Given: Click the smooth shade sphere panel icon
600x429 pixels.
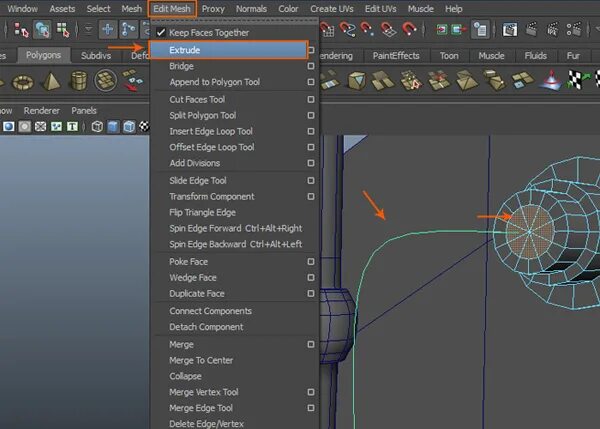Looking at the screenshot, I should pos(8,127).
